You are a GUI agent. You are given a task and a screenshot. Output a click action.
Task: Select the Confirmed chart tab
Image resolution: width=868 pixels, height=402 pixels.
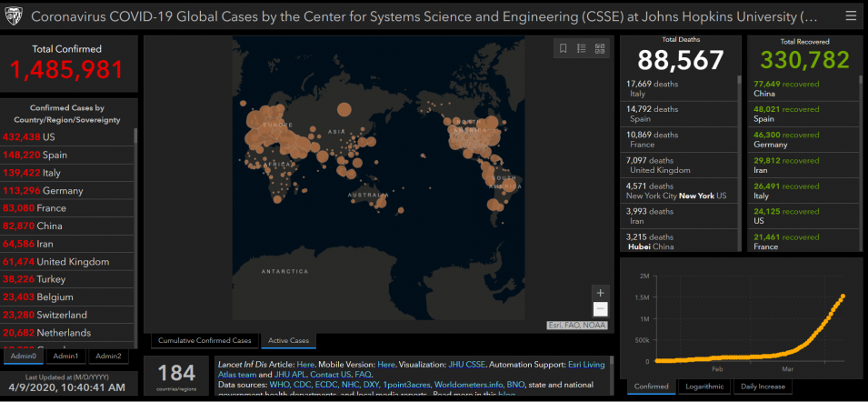click(652, 387)
